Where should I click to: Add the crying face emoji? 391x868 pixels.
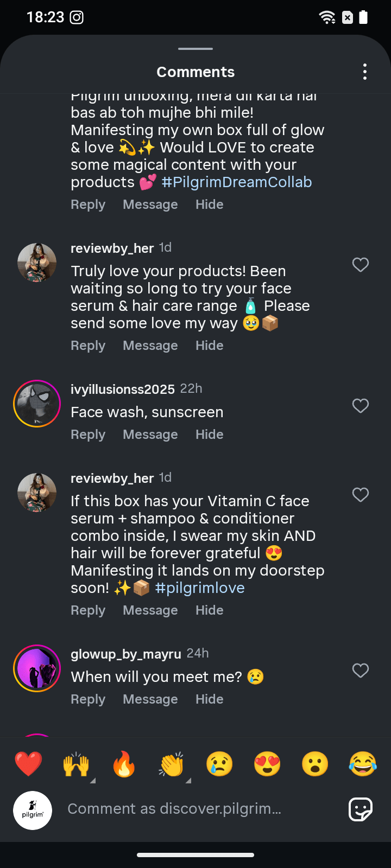pos(219,764)
